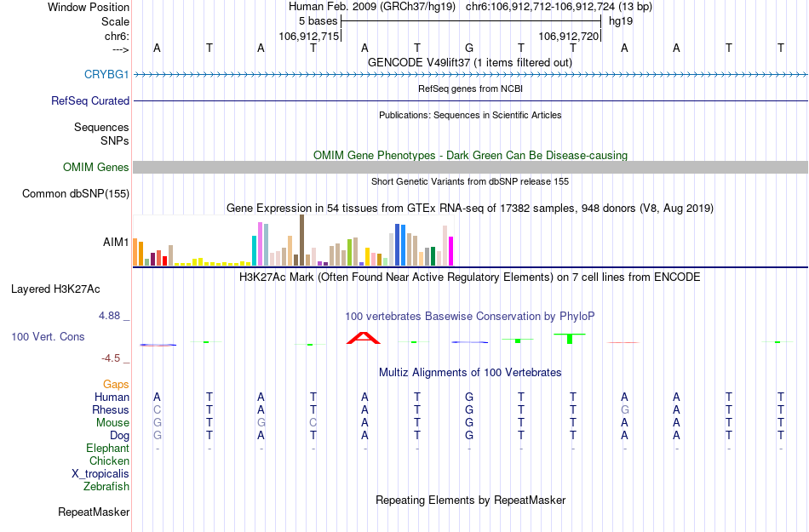Click the C base in the Rhesus row
The image size is (809, 532).
tap(158, 409)
